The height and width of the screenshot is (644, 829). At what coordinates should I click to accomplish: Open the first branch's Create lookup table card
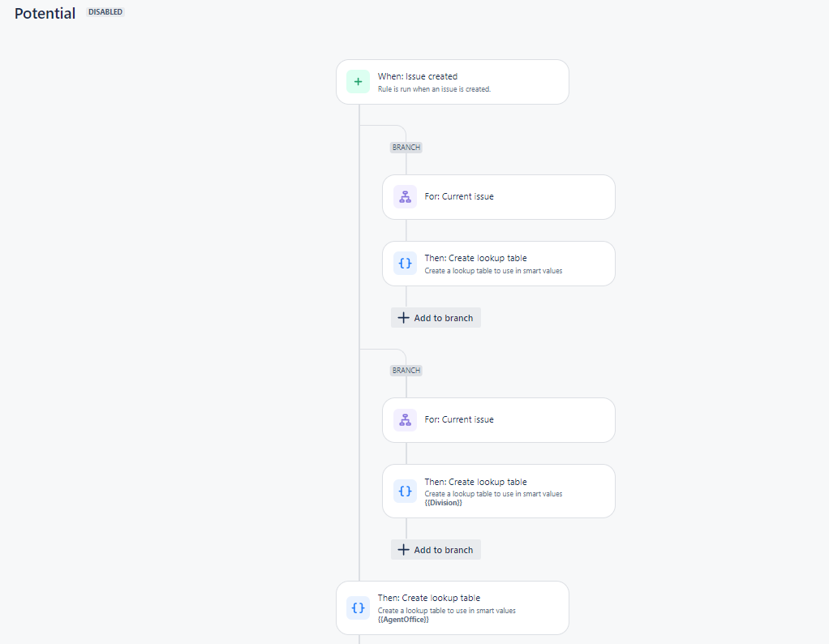click(499, 264)
